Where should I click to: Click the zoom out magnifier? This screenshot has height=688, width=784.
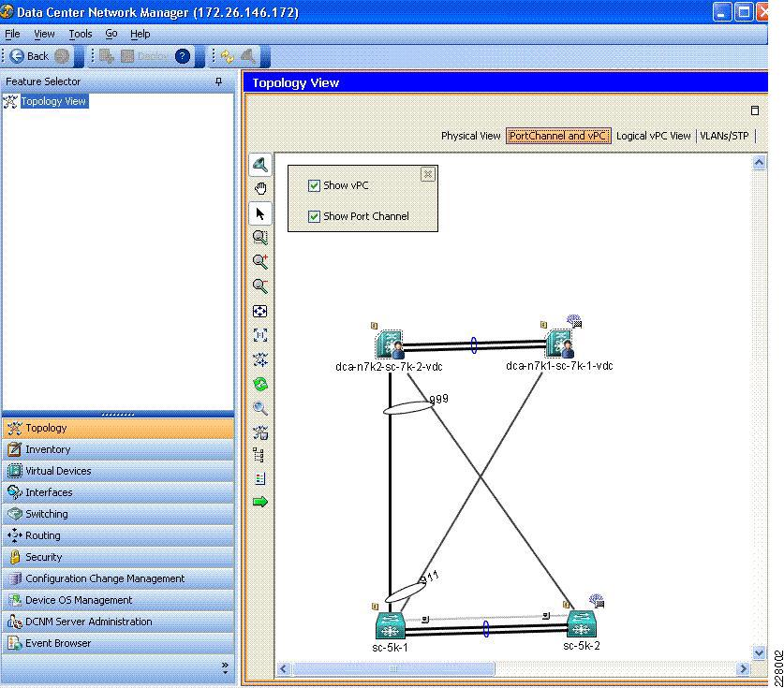click(260, 285)
